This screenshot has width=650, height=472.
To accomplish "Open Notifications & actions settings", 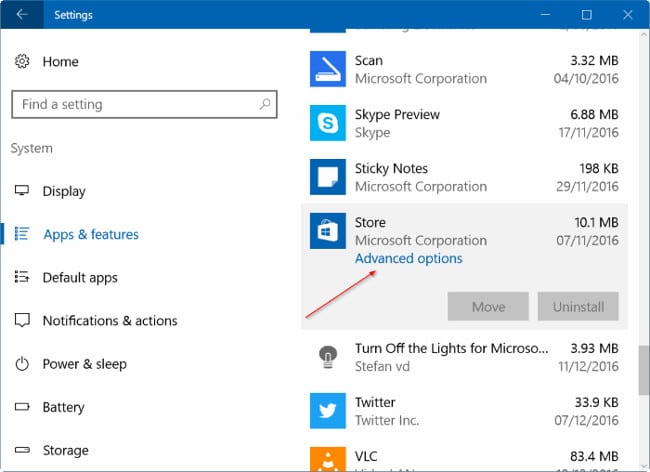I will 110,321.
